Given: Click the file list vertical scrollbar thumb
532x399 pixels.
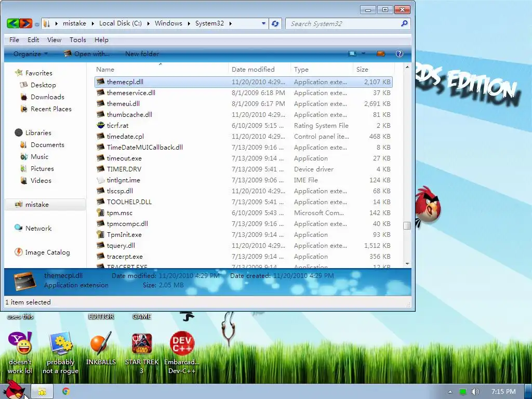Looking at the screenshot, I should click(407, 225).
